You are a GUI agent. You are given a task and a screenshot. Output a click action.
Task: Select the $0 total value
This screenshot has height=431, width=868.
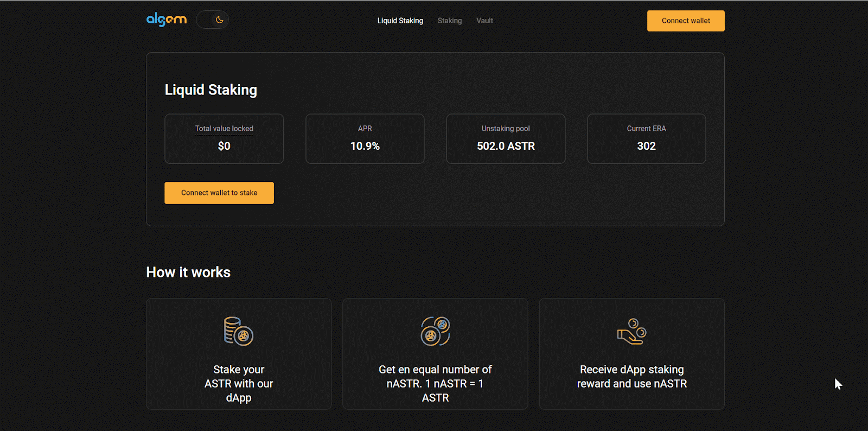coord(224,146)
